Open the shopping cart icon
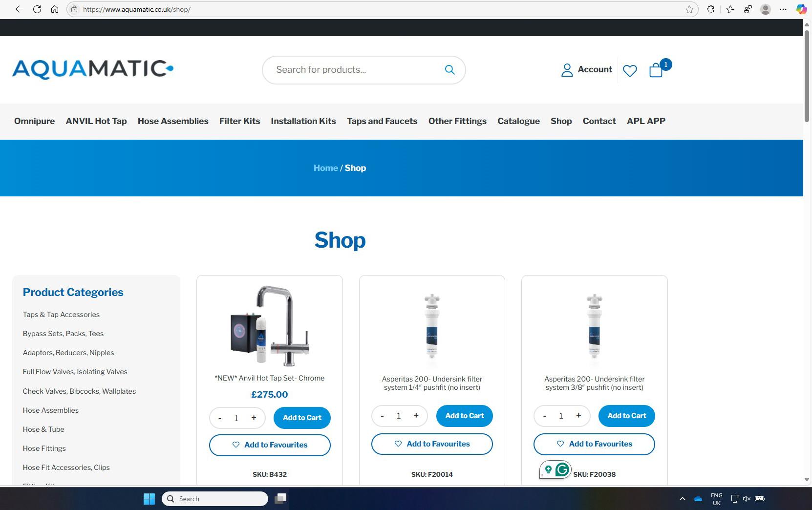The image size is (812, 510). (x=656, y=70)
